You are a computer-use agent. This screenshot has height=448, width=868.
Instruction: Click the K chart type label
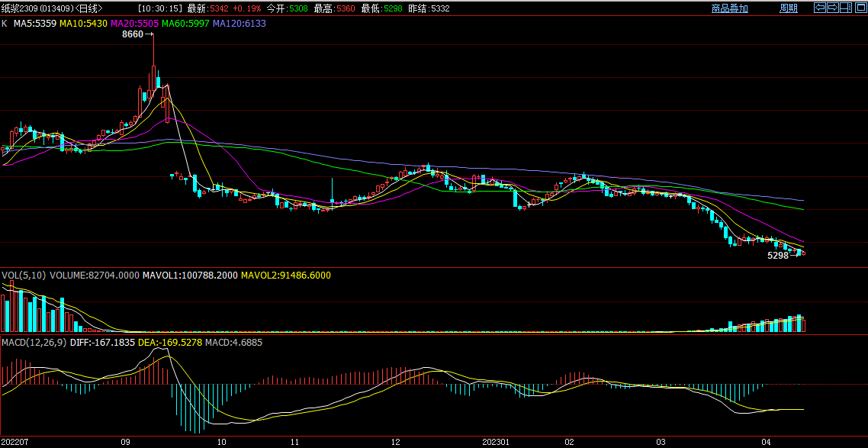coord(5,24)
